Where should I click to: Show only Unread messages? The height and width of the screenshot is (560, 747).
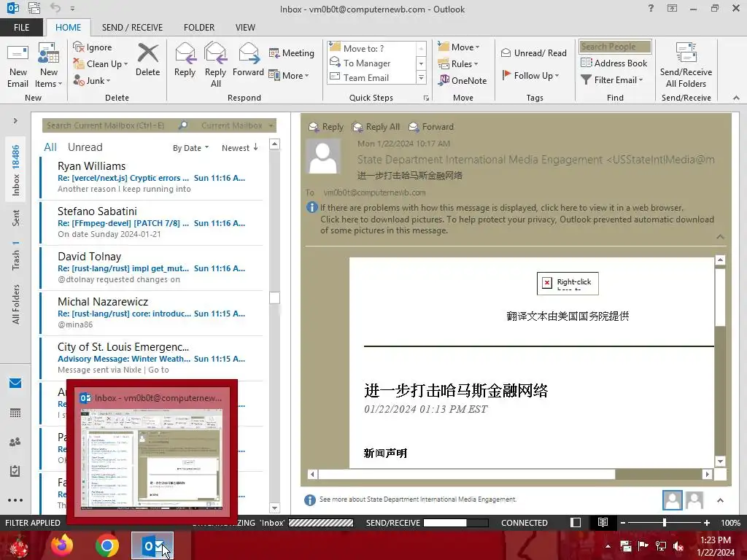[85, 147]
